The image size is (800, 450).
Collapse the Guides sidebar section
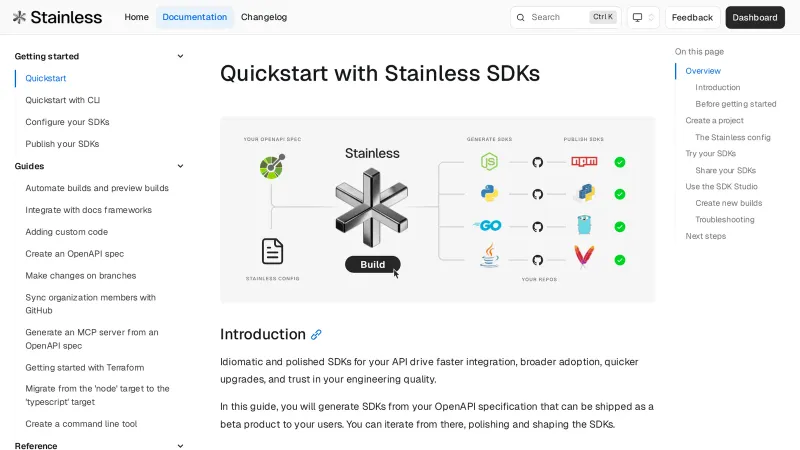click(x=180, y=166)
